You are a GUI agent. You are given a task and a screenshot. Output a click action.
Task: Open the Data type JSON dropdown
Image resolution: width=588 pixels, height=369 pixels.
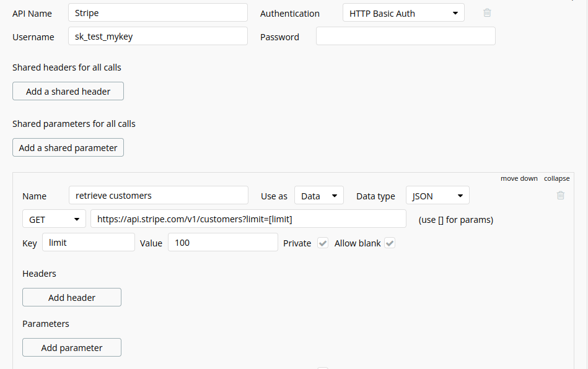tap(437, 196)
